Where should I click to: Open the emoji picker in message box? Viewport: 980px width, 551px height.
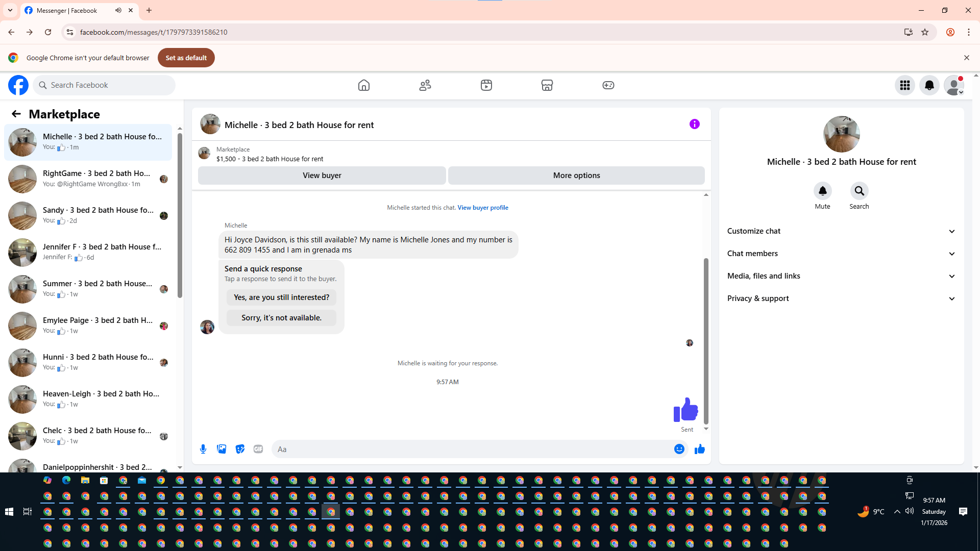(679, 449)
